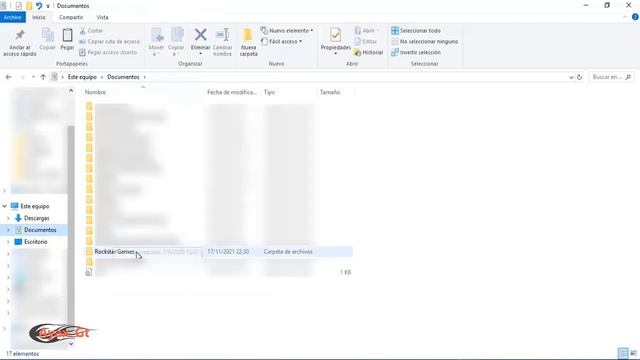Sort by Fecha de modificación column
The image size is (640, 360).
click(x=232, y=92)
